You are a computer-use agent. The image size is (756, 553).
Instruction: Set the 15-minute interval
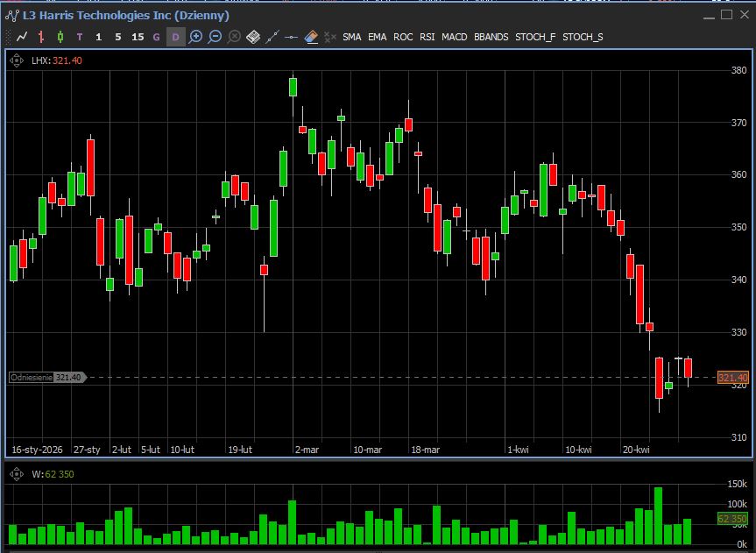(x=138, y=37)
